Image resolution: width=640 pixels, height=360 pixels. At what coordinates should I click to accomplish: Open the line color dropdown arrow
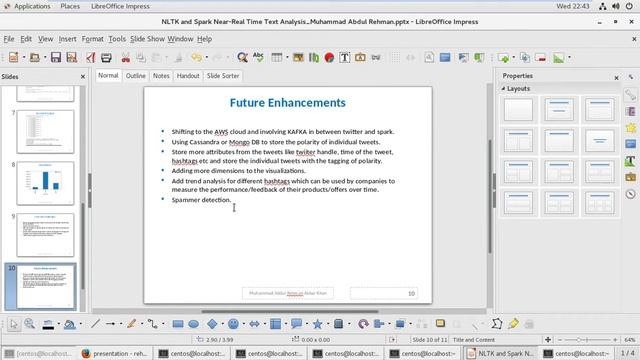tap(58, 324)
